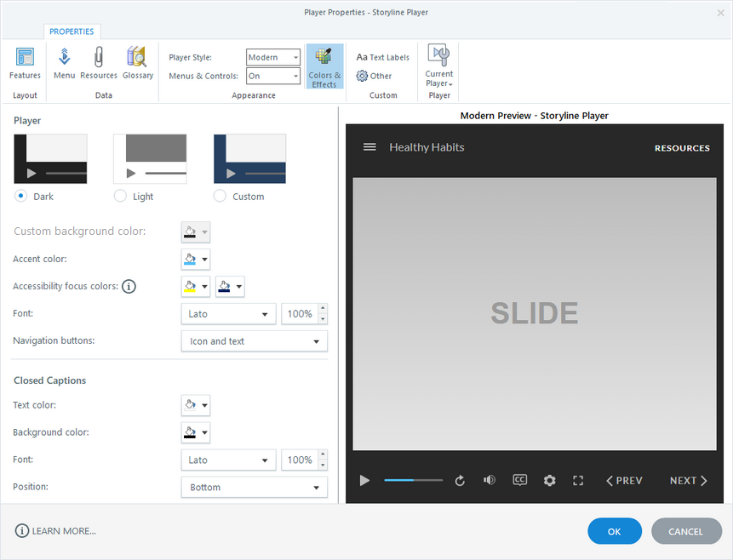Click the OK button

pyautogui.click(x=615, y=531)
